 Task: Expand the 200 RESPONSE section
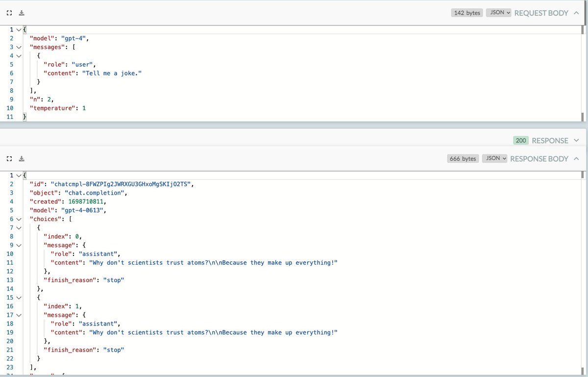tap(577, 141)
